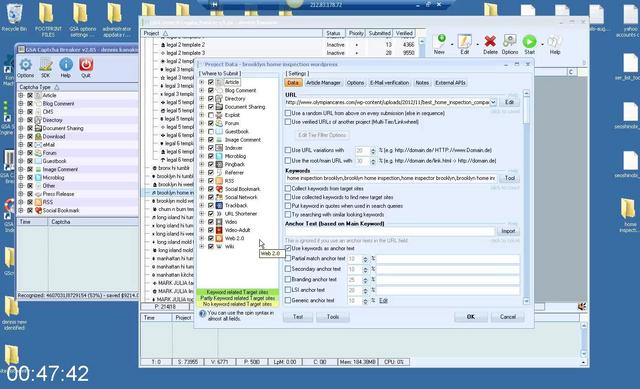Open the home inspect desktop folder

click(629, 215)
